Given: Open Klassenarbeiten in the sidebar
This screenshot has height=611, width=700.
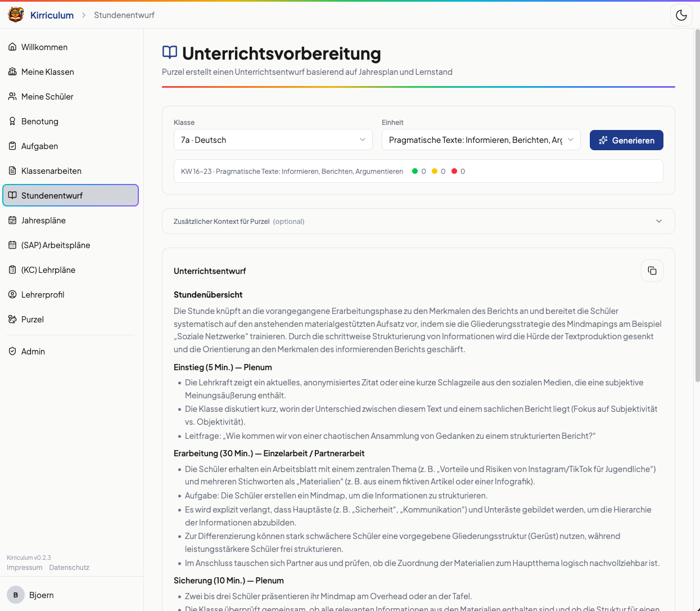Looking at the screenshot, I should (71, 170).
